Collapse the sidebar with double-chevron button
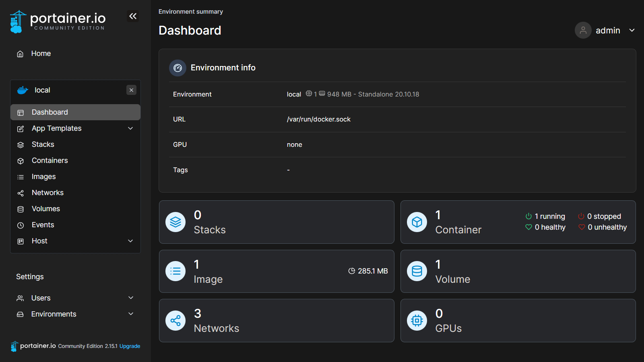Viewport: 644px width, 362px height. (x=133, y=16)
